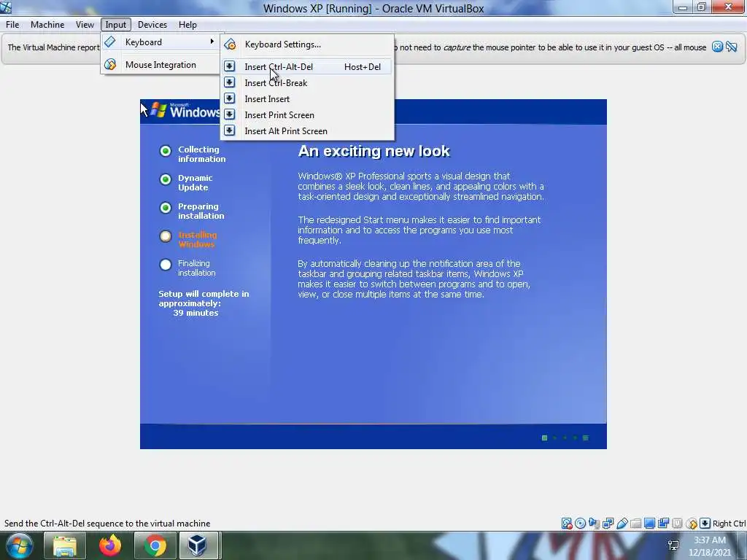The image size is (747, 560).
Task: Click the Keyboard menu item icon
Action: 110,42
